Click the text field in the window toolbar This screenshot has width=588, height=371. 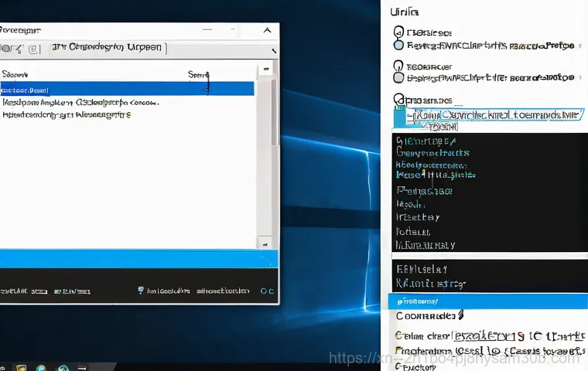108,48
